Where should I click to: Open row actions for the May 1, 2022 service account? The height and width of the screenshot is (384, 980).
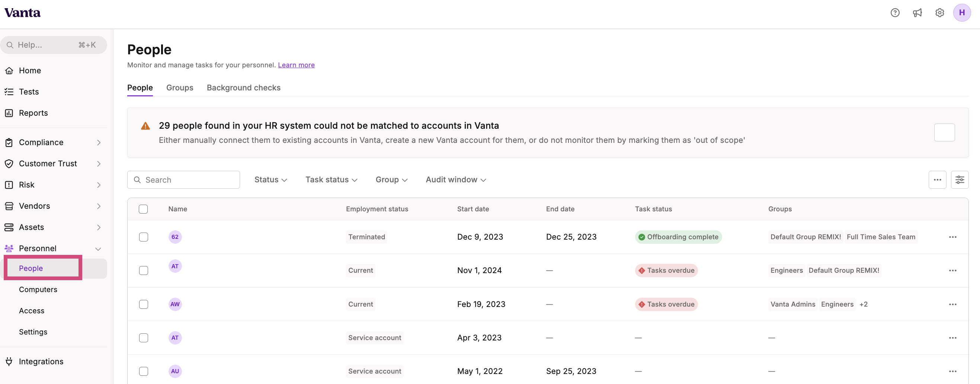coord(952,371)
